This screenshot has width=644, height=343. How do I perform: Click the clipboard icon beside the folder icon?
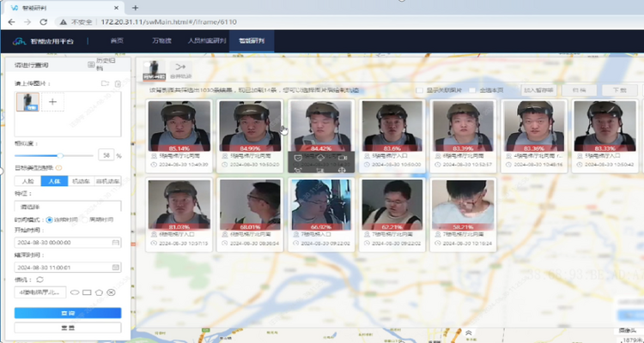pyautogui.click(x=118, y=84)
